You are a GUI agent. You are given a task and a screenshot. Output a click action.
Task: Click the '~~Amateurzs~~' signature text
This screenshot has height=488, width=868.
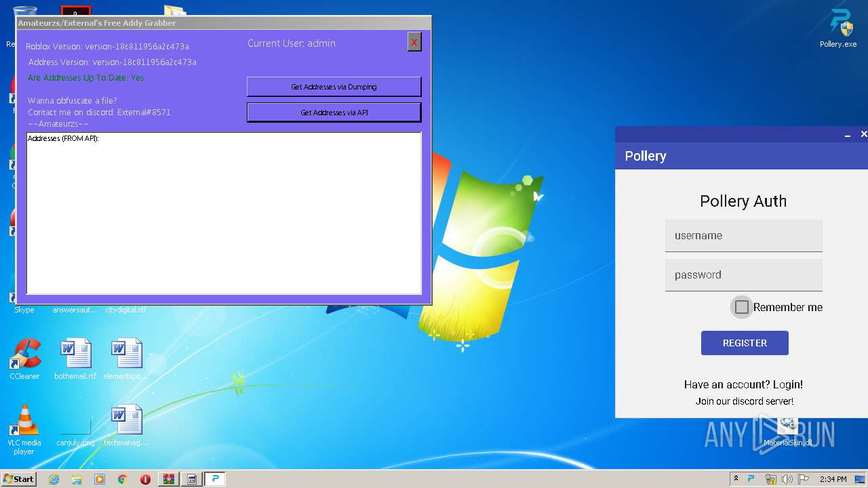58,124
